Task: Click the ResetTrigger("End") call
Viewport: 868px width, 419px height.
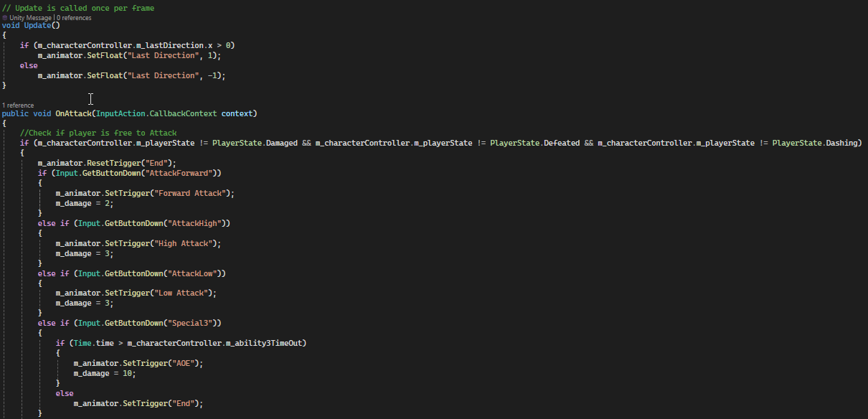Action: (x=106, y=163)
